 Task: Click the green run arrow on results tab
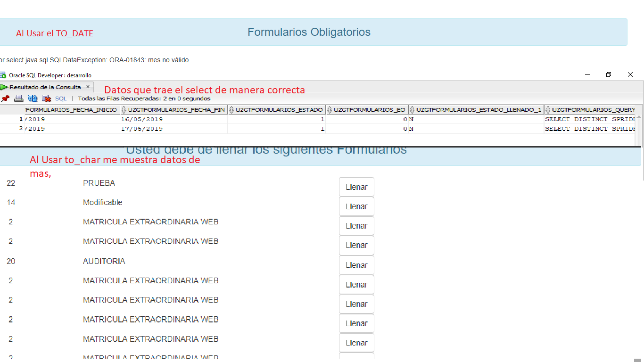[x=4, y=87]
